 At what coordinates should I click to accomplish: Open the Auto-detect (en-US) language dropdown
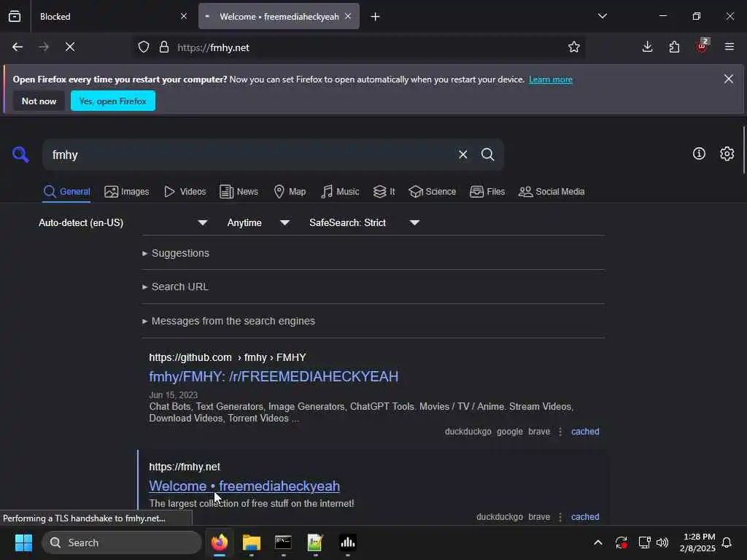(123, 222)
